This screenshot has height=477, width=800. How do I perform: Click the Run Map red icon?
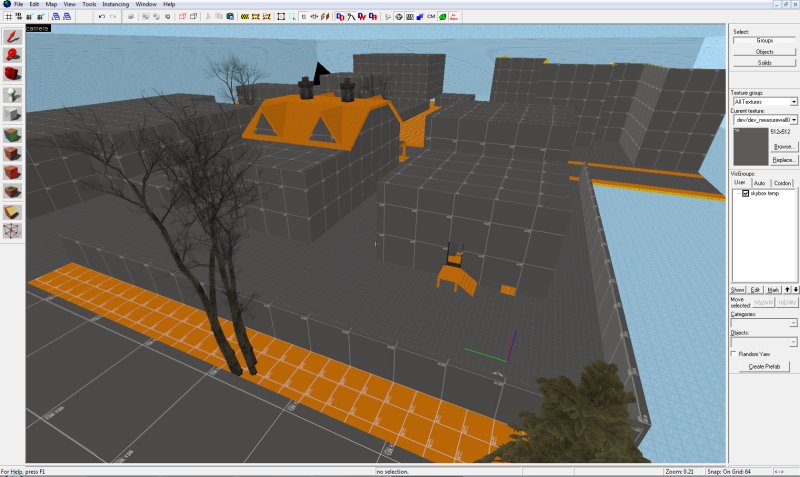click(454, 16)
